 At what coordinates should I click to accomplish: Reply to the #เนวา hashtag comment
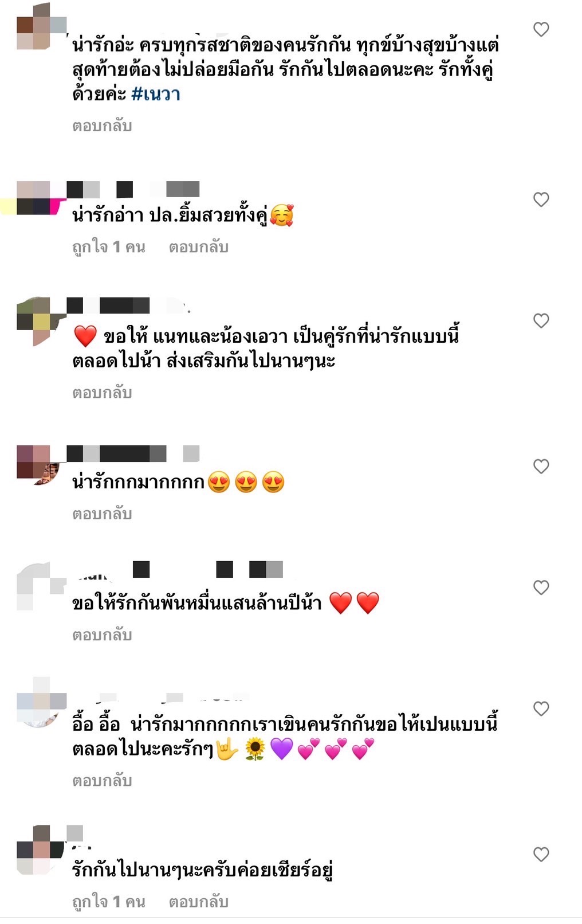[x=102, y=126]
